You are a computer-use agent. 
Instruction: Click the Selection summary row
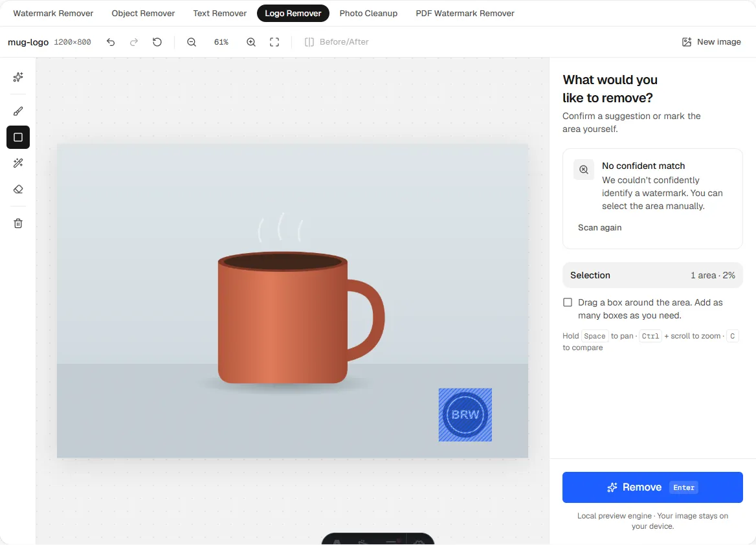pos(652,275)
